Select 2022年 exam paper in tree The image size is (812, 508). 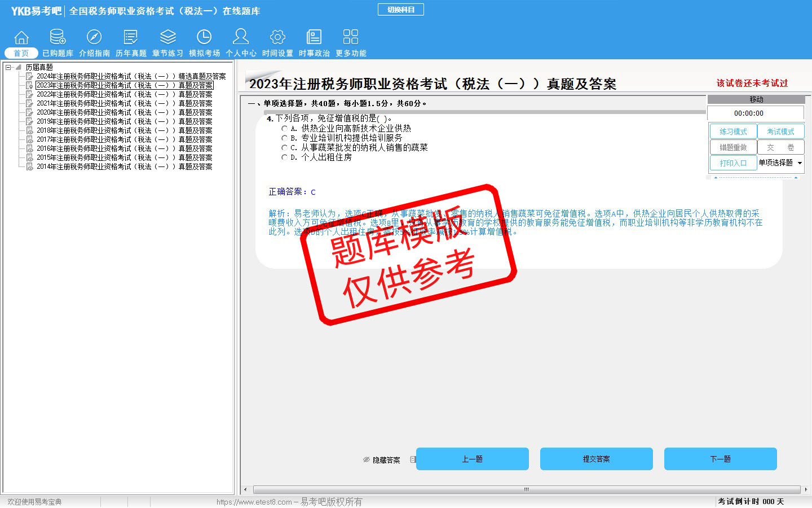pyautogui.click(x=124, y=94)
